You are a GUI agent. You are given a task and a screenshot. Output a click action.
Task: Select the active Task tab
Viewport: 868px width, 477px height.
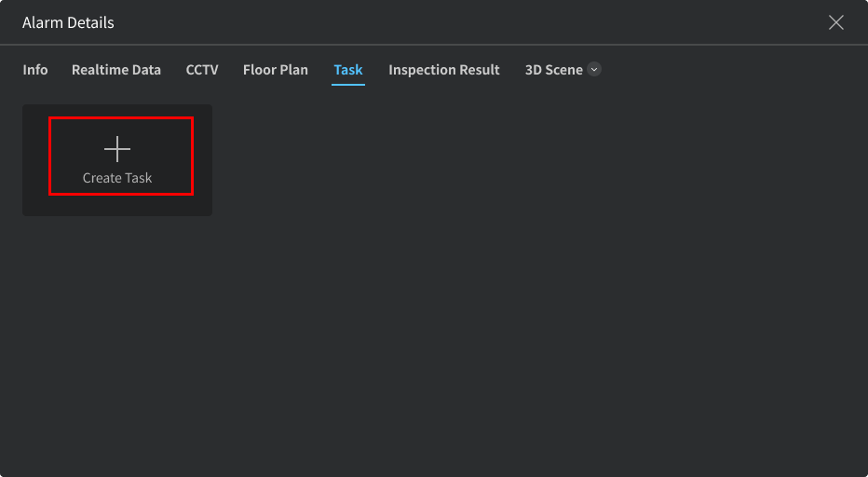coord(348,70)
